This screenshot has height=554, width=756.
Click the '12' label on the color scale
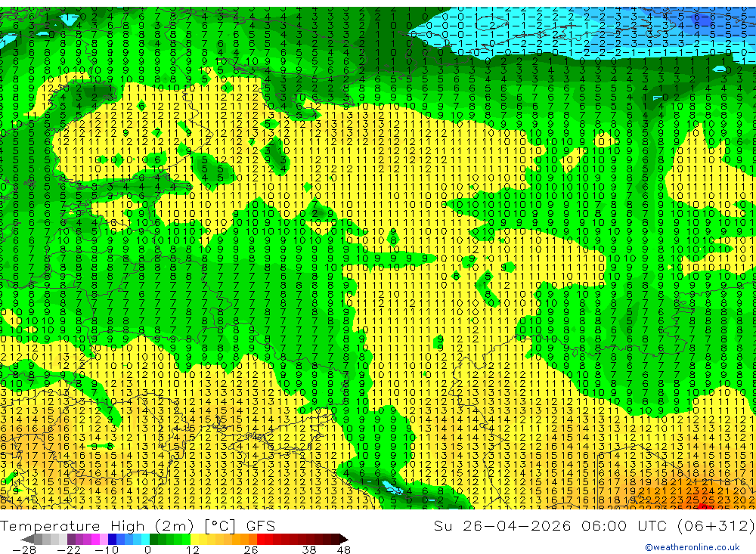192,550
